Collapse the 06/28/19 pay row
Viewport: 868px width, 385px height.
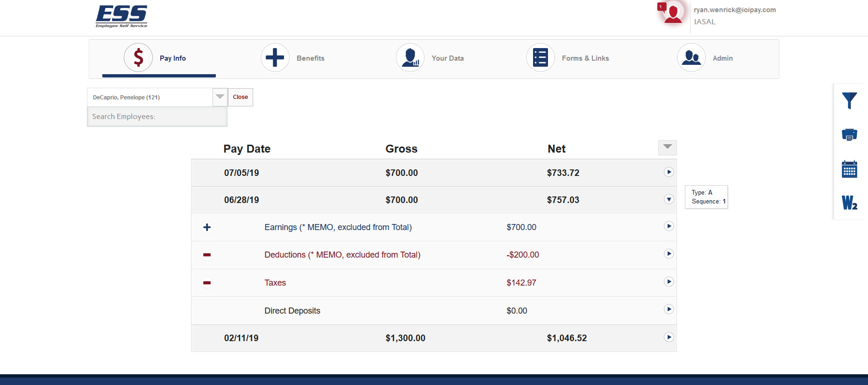[x=669, y=199]
